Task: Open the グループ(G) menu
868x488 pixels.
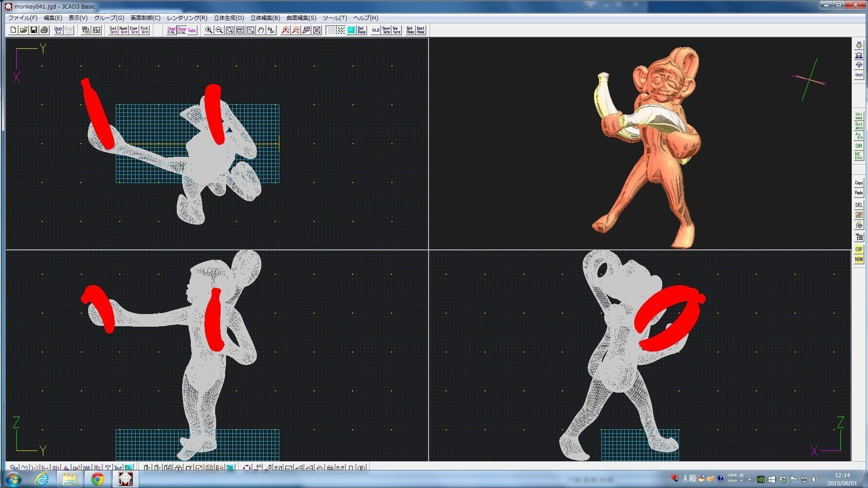Action: (109, 18)
